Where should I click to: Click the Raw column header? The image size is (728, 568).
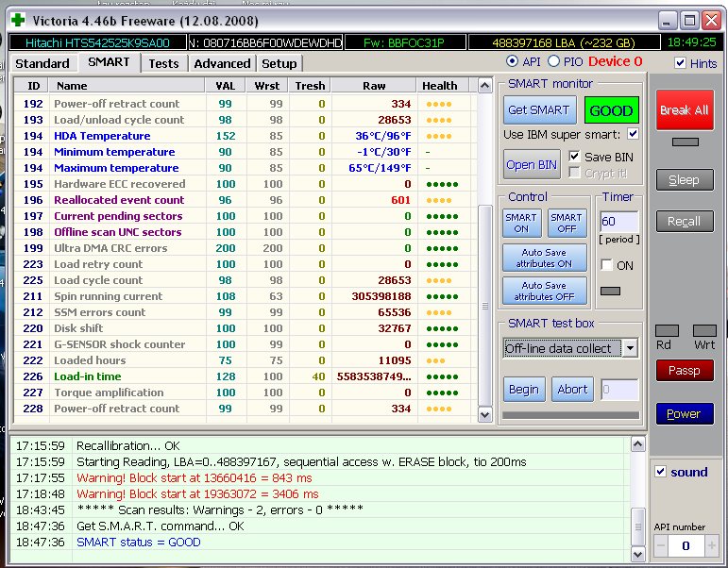(374, 86)
